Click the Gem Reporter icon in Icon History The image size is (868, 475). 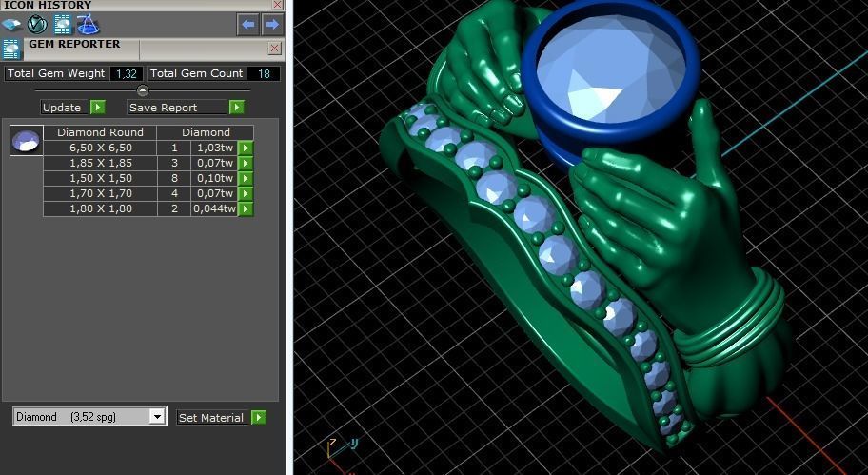click(63, 25)
